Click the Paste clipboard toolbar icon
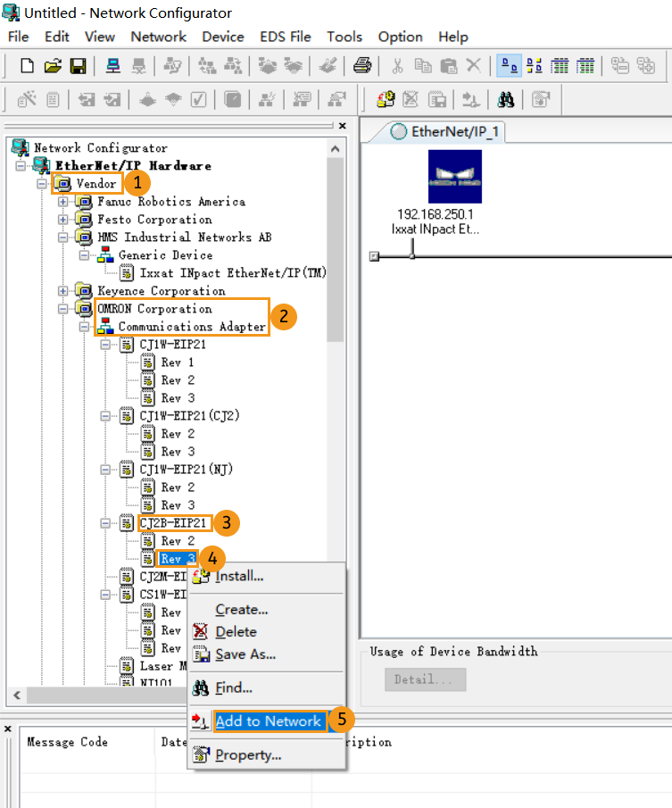 pos(449,66)
